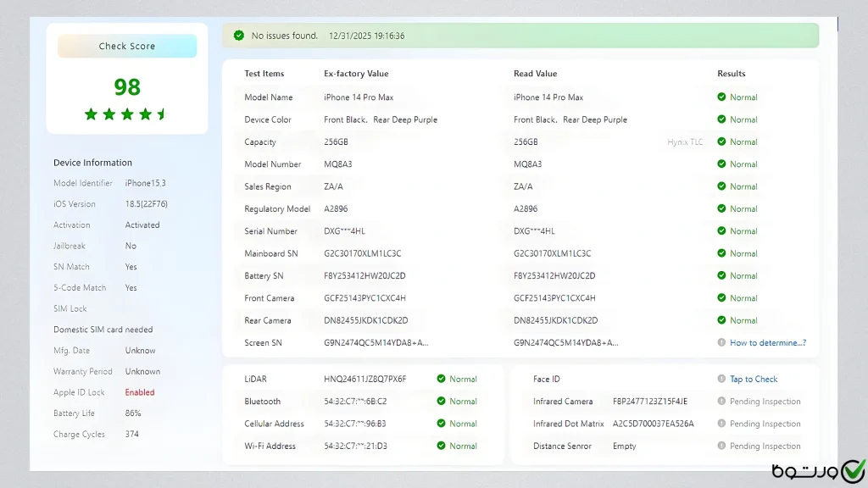Click the Distance Sensor pending inspection icon
The image size is (868, 488).
(x=721, y=446)
